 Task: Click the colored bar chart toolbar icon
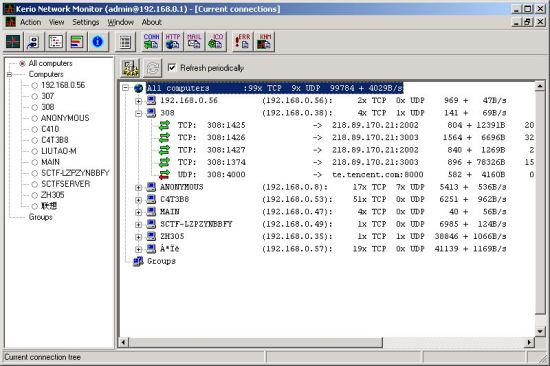pyautogui.click(x=77, y=42)
